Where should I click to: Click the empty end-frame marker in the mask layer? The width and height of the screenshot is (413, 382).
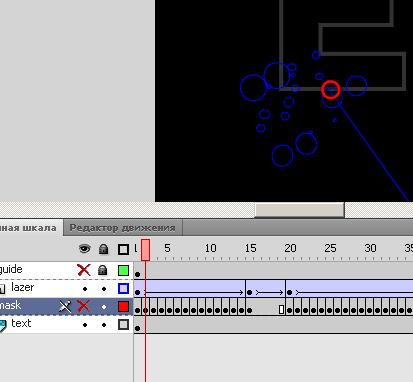tap(281, 310)
